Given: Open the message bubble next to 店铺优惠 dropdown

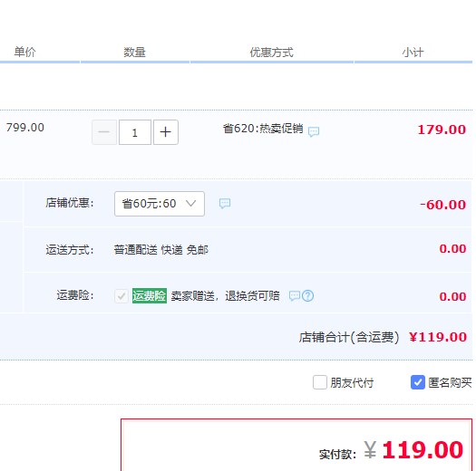Looking at the screenshot, I should pos(225,204).
